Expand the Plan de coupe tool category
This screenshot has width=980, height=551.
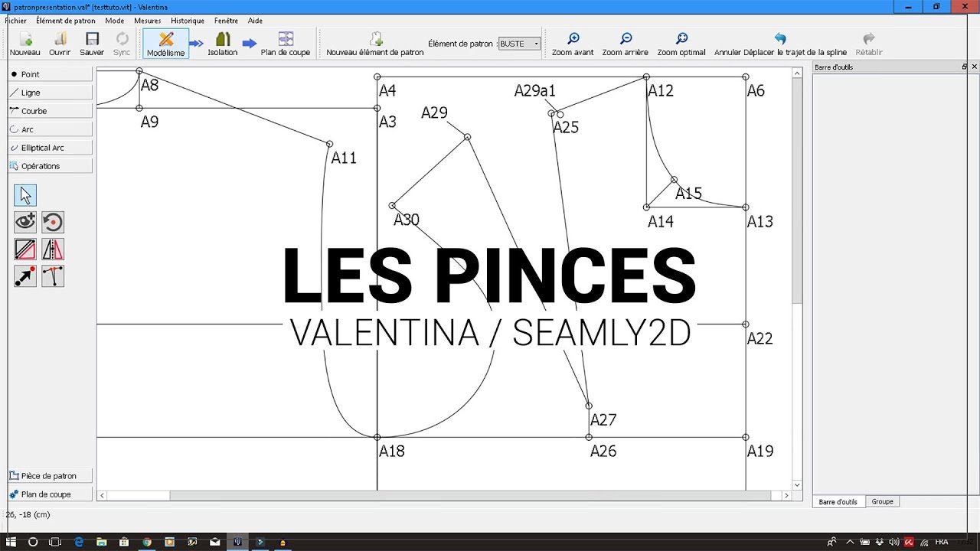click(x=51, y=494)
